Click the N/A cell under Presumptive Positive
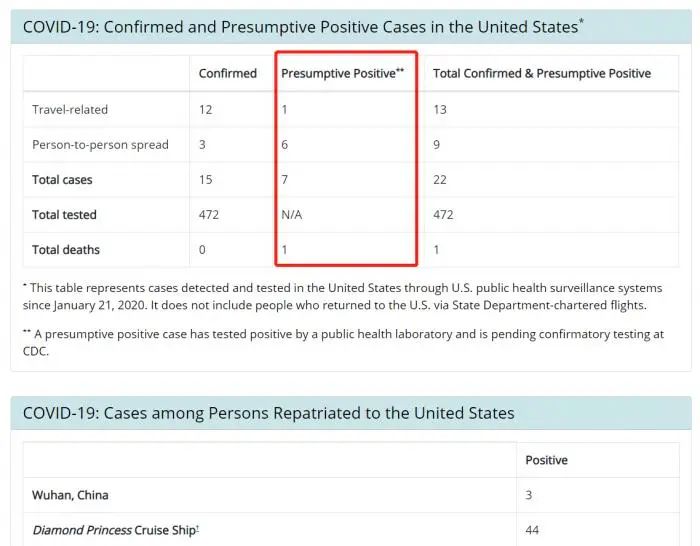 point(292,215)
